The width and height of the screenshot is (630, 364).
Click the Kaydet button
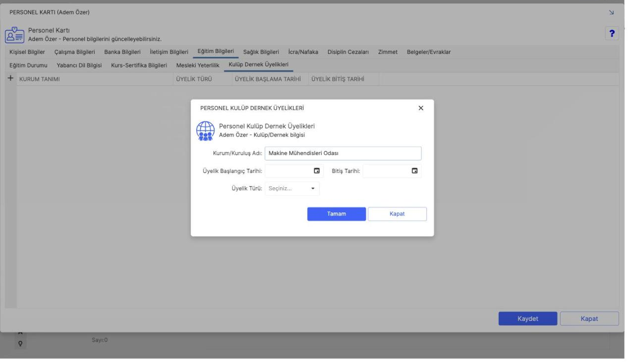[x=528, y=318]
